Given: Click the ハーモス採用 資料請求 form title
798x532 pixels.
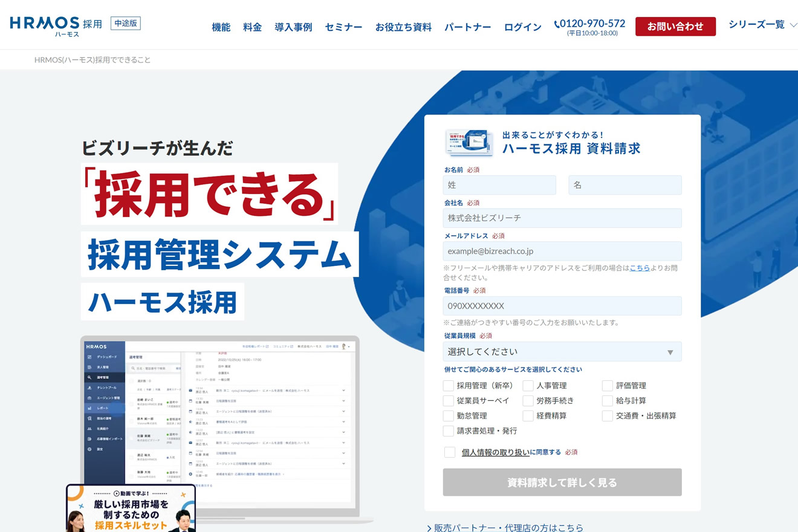Looking at the screenshot, I should point(571,149).
